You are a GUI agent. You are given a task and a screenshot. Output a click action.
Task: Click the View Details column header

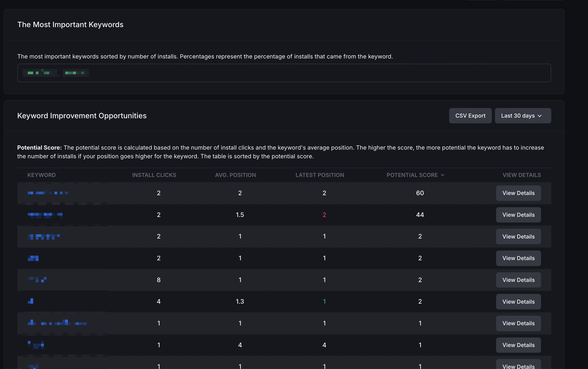pos(522,175)
